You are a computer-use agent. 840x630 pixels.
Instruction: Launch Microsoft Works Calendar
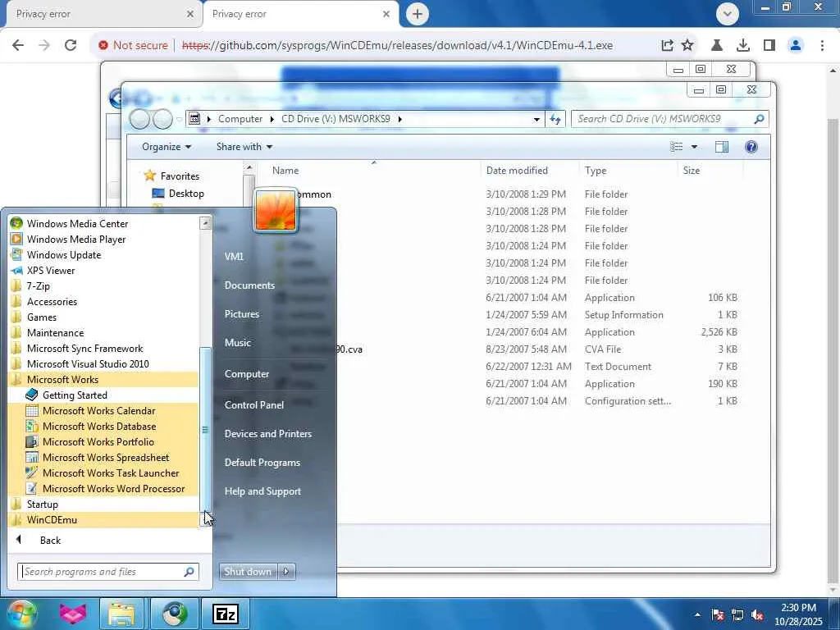(x=99, y=410)
